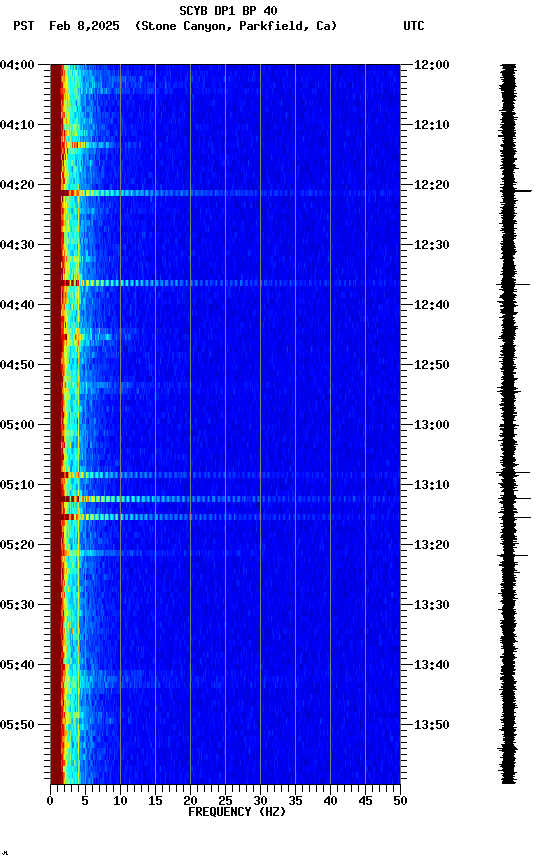Click the location text 'Stone Canyon, Parkfield, Ca'
Viewport: 552px width, 864px height.
tap(236, 26)
